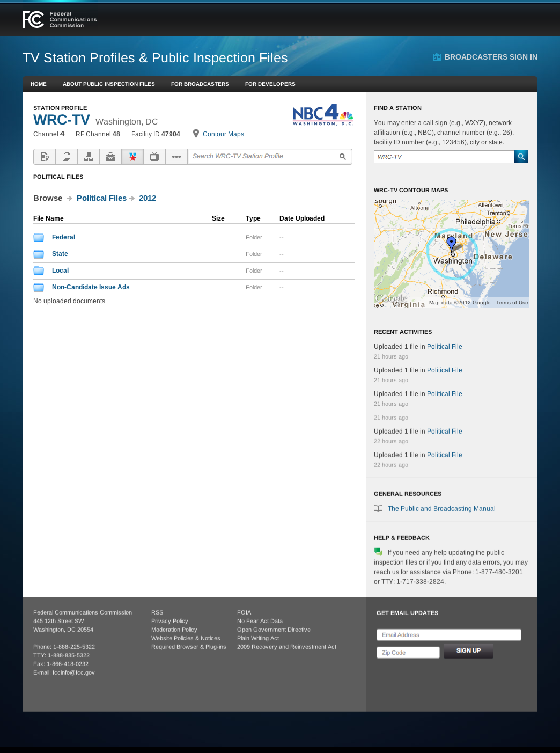Screen dimensions: 560x753
Task: Open the authorization document toolbar icon
Action: [x=45, y=157]
